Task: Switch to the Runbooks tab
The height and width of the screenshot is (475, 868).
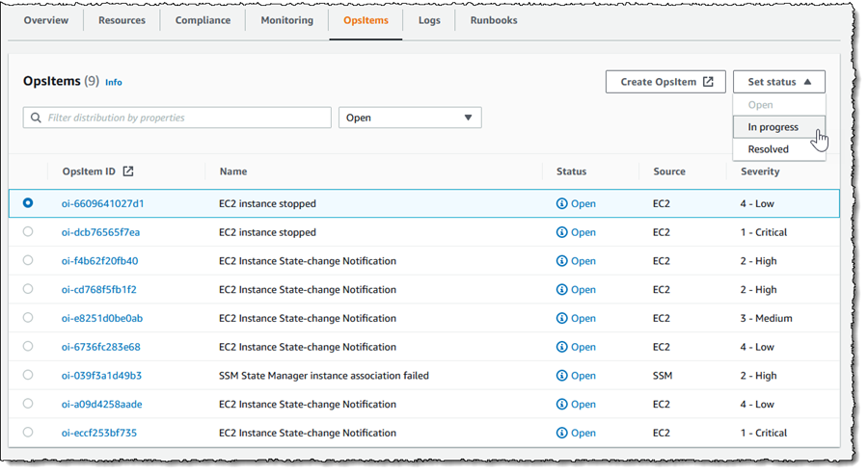Action: click(x=493, y=20)
